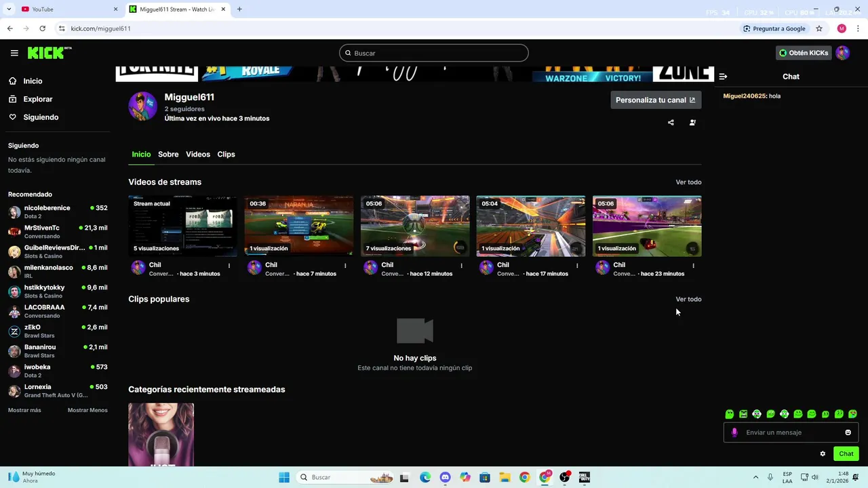The width and height of the screenshot is (868, 488).
Task: Insert the first green Kick emote
Action: [730, 414]
